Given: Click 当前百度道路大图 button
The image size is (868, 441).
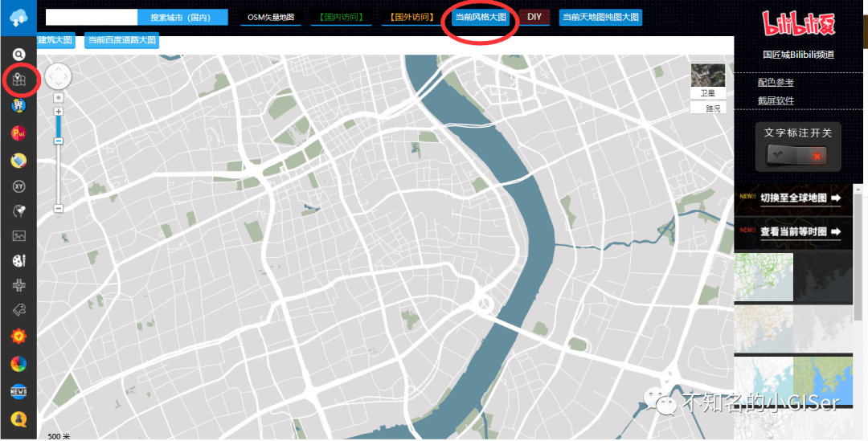Looking at the screenshot, I should 122,40.
